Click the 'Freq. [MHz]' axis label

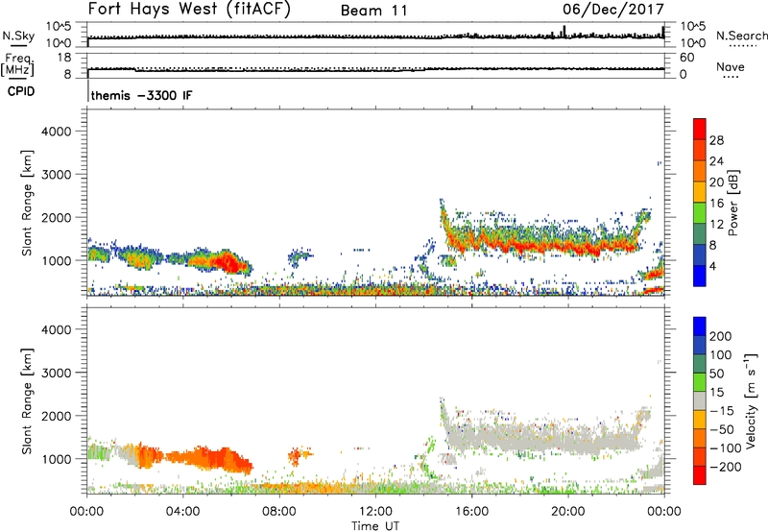pyautogui.click(x=17, y=65)
